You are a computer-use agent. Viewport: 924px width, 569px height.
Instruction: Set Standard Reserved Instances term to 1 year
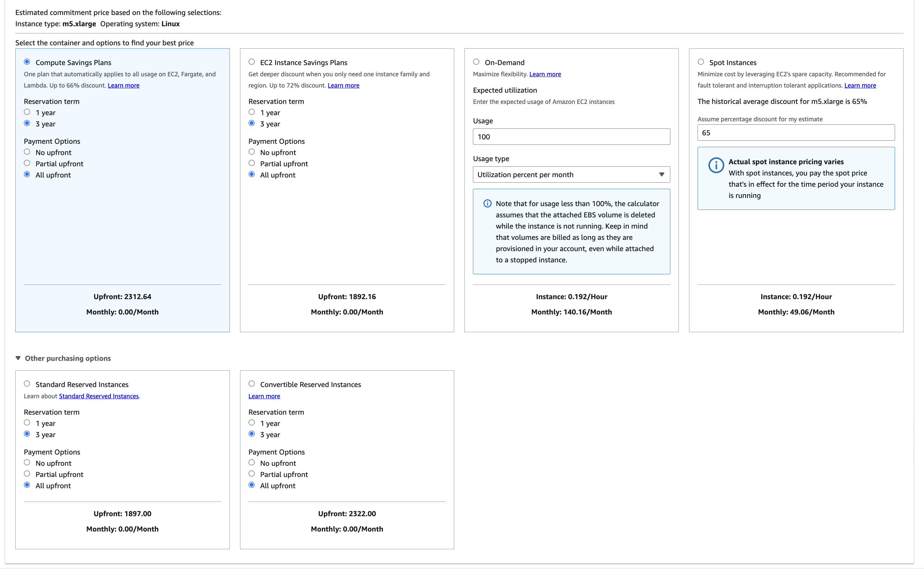(x=27, y=422)
